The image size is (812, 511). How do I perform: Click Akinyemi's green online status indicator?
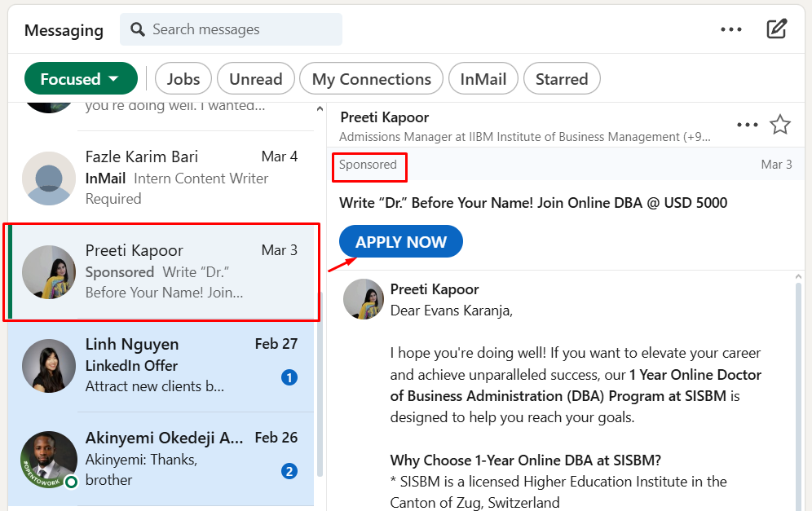[x=71, y=482]
